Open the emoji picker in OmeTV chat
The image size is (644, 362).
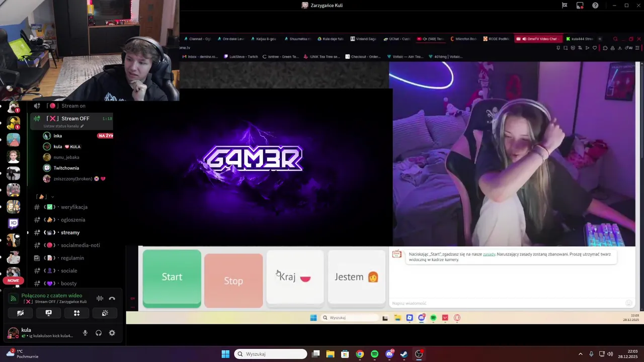[628, 303]
